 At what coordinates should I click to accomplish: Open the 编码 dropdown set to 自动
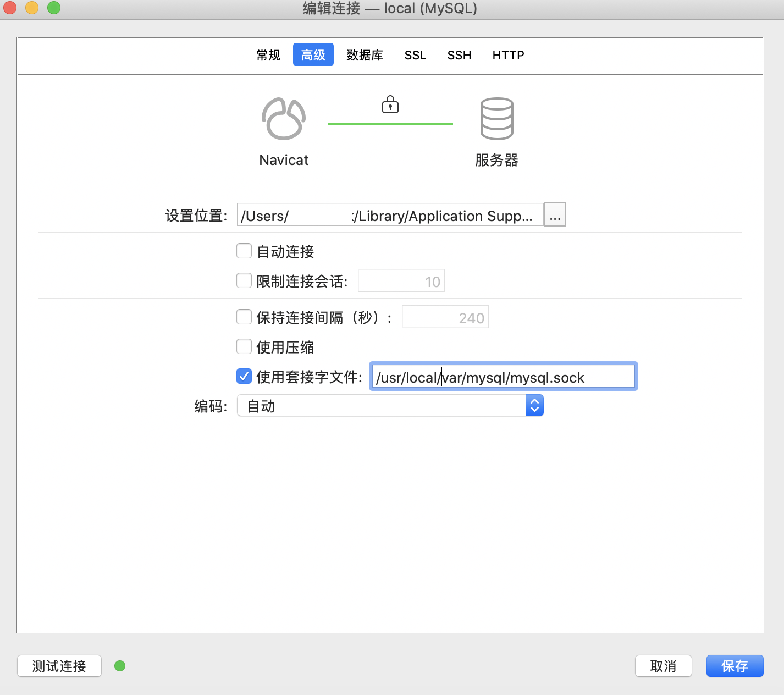coord(390,406)
